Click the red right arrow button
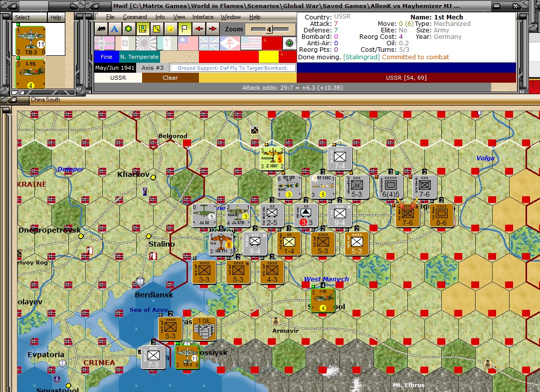 pyautogui.click(x=212, y=29)
